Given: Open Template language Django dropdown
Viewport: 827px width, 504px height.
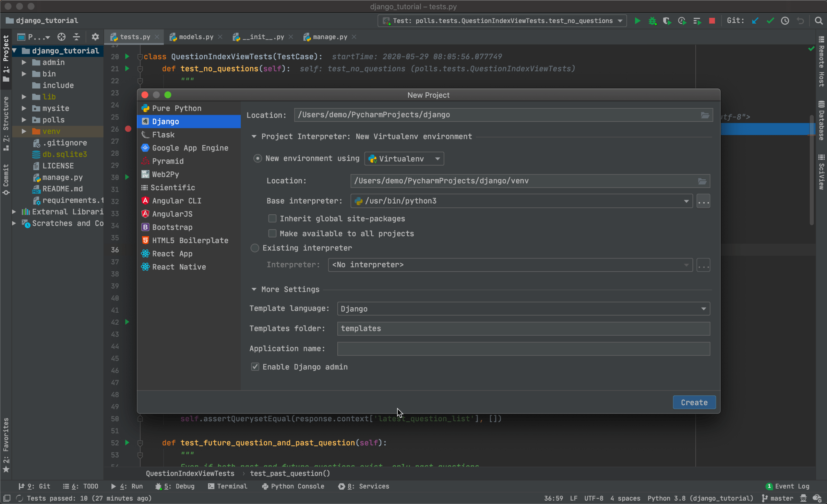Looking at the screenshot, I should tap(704, 309).
